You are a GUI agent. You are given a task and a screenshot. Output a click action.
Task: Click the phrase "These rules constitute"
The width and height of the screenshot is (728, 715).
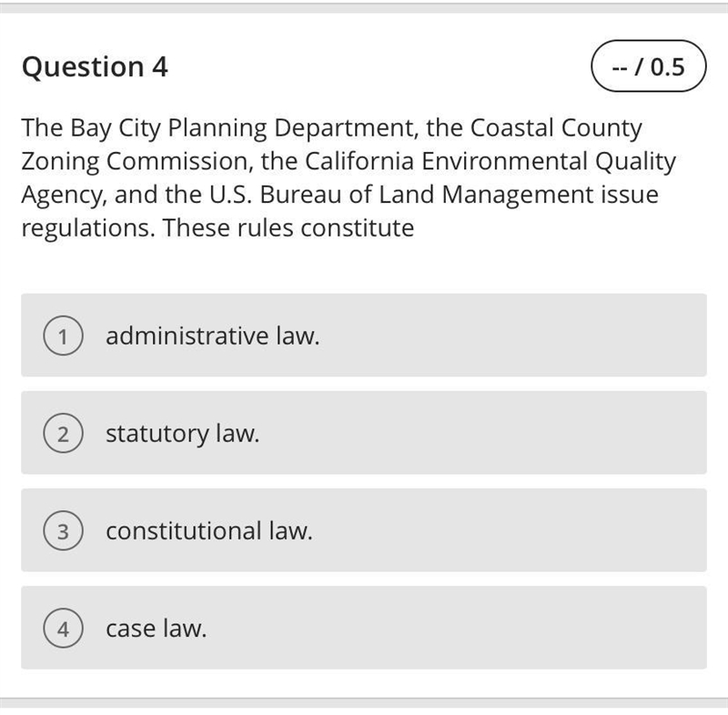click(288, 227)
